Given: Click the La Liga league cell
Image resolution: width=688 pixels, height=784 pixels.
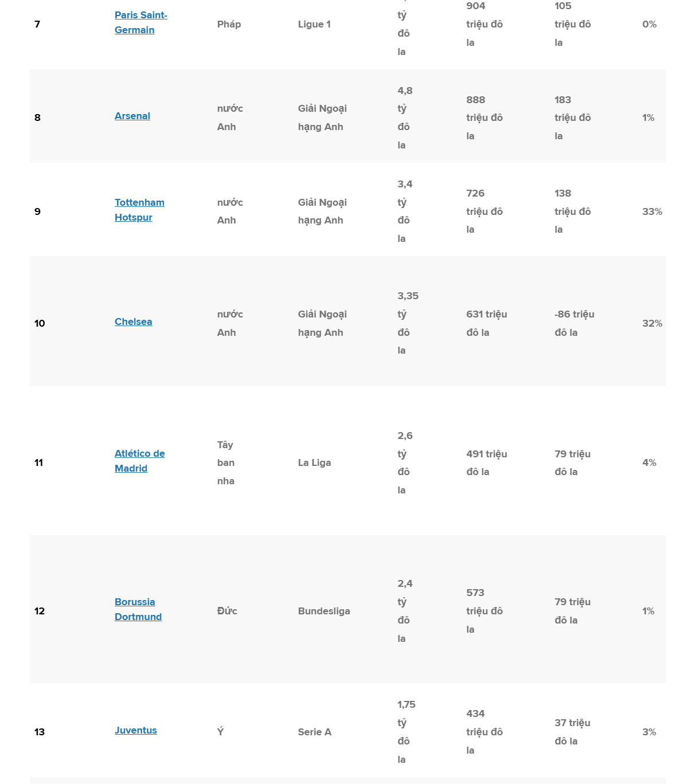Looking at the screenshot, I should (x=314, y=462).
